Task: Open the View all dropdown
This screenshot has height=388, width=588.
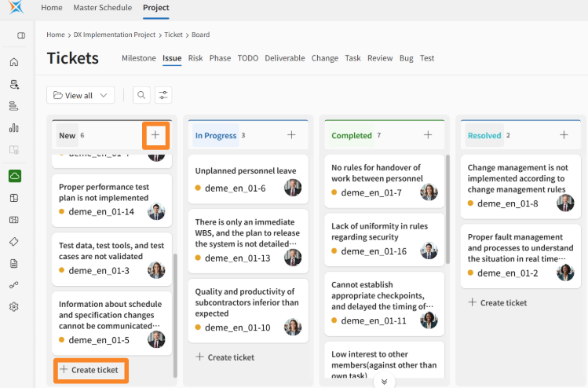Action: point(81,95)
